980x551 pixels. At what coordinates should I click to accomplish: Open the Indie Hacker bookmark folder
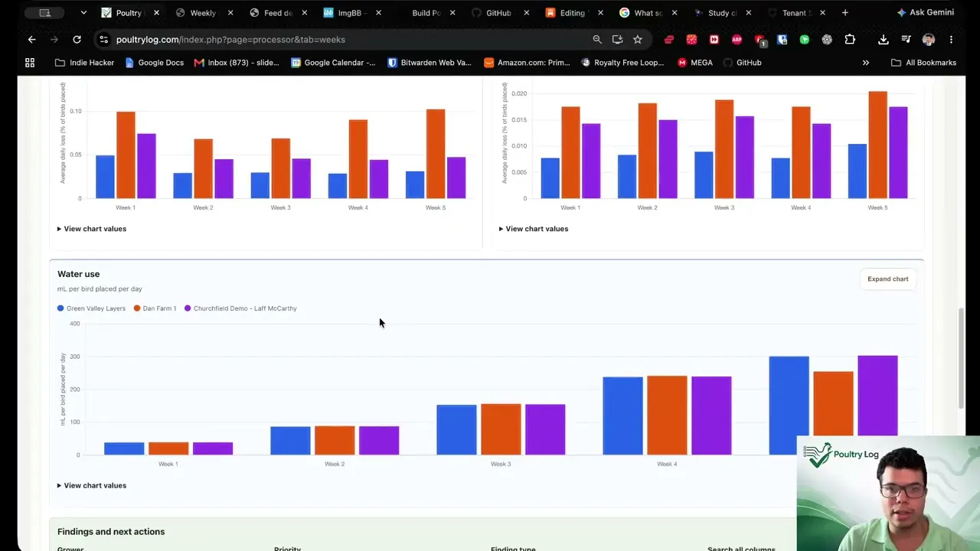tap(84, 63)
